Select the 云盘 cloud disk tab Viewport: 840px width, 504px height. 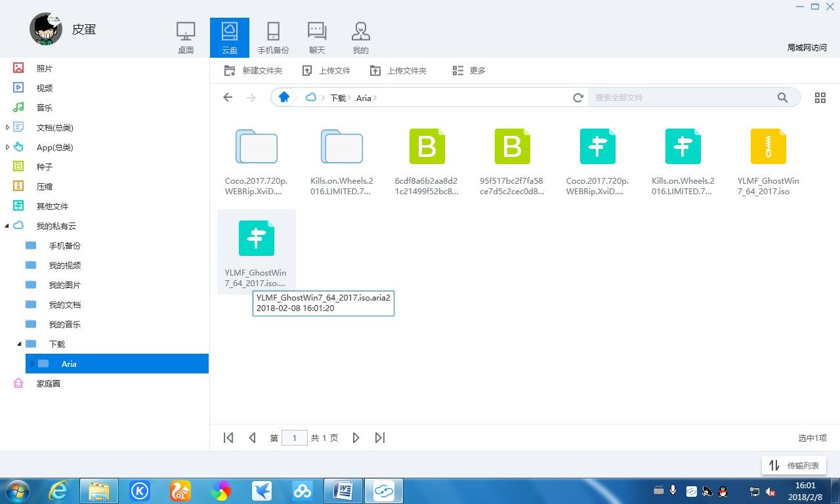pyautogui.click(x=229, y=38)
